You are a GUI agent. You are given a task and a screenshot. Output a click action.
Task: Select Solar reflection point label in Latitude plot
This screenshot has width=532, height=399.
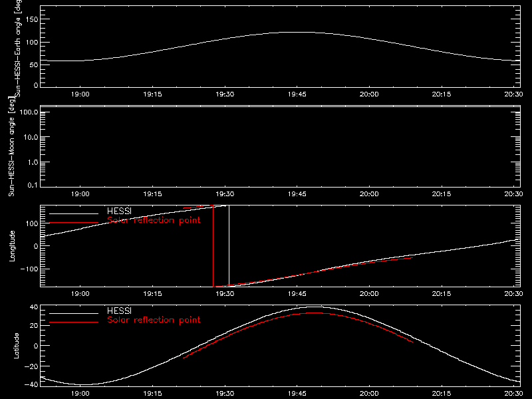click(x=154, y=320)
